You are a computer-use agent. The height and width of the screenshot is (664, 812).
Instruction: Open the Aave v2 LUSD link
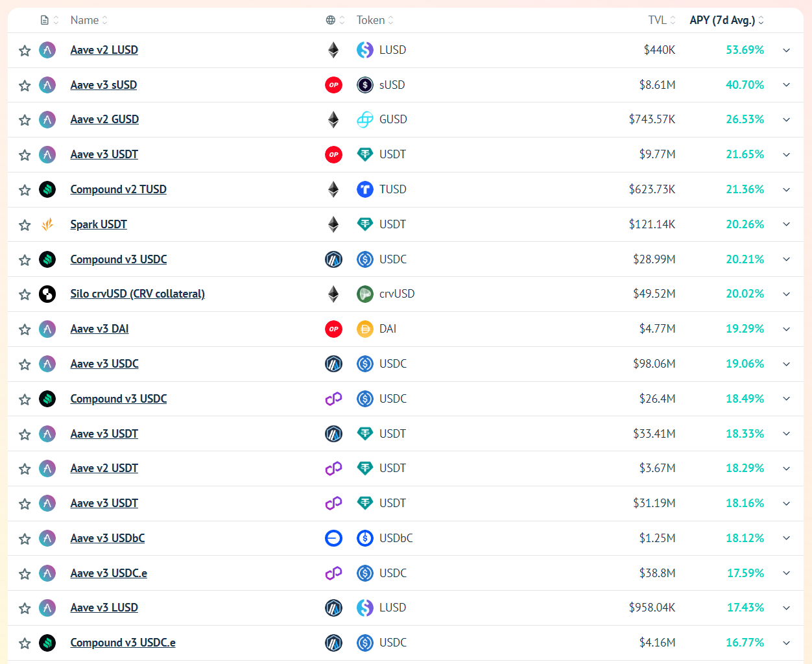click(x=104, y=50)
